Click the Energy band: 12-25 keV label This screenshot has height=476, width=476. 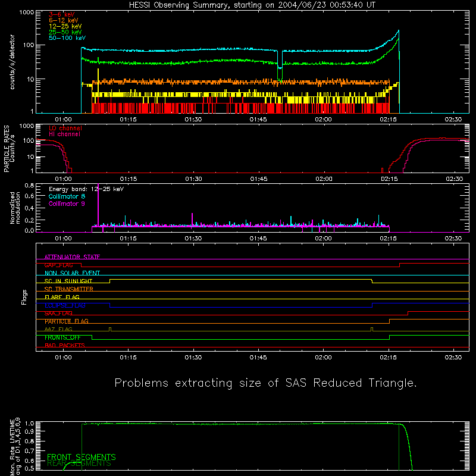pos(86,189)
